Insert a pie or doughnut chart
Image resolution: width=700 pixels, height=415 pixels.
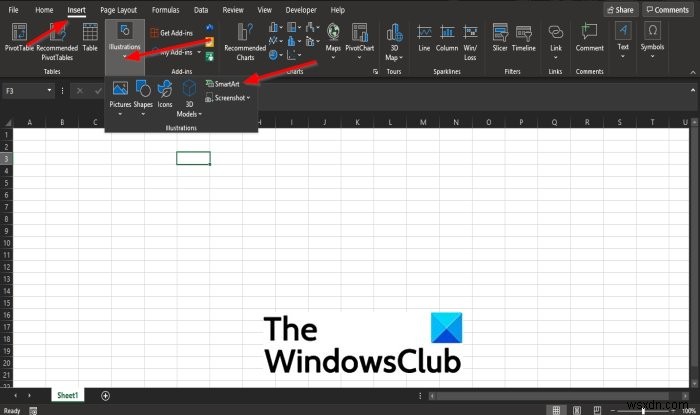(x=275, y=55)
